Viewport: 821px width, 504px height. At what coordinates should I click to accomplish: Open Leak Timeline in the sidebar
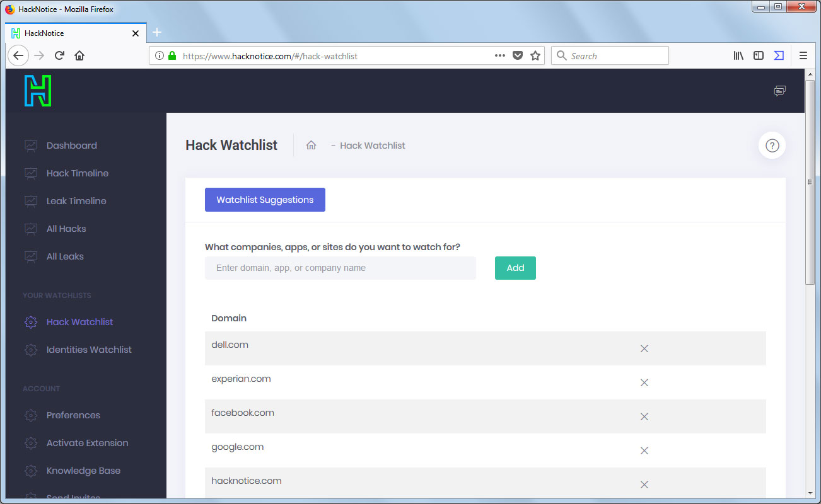coord(76,201)
